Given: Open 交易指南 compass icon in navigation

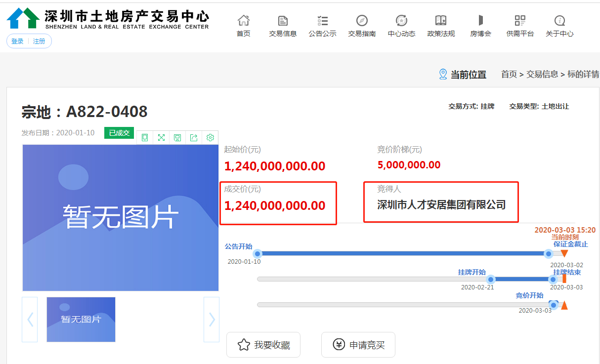Looking at the screenshot, I should (362, 20).
